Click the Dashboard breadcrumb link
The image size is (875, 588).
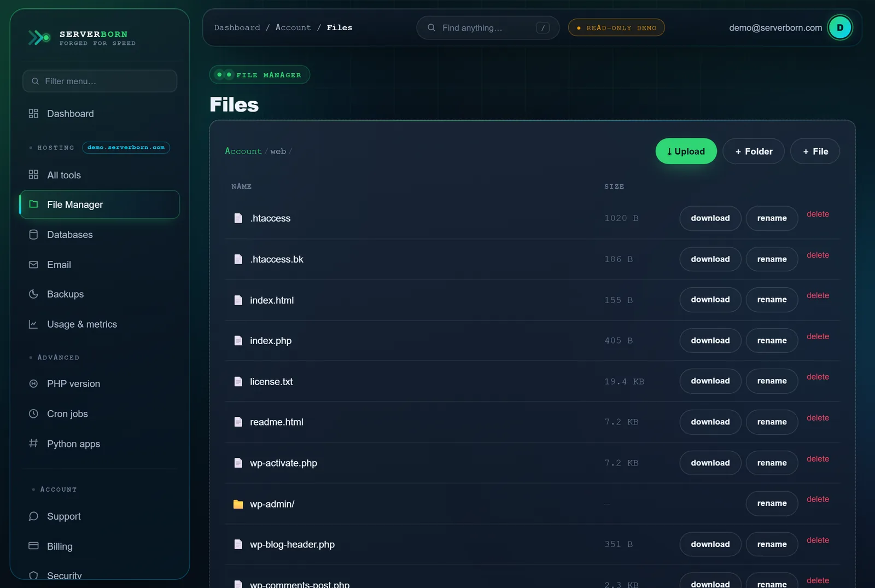click(237, 27)
